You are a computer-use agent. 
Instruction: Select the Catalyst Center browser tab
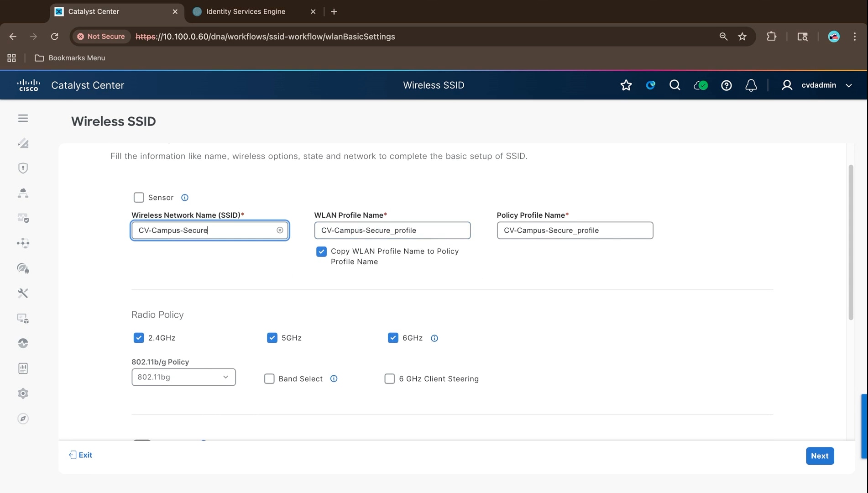tap(116, 11)
